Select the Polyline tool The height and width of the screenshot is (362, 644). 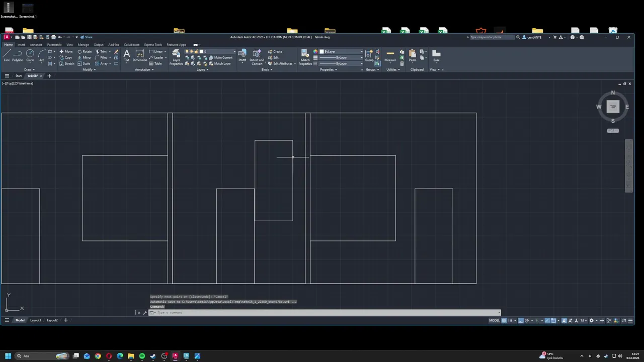pos(18,55)
